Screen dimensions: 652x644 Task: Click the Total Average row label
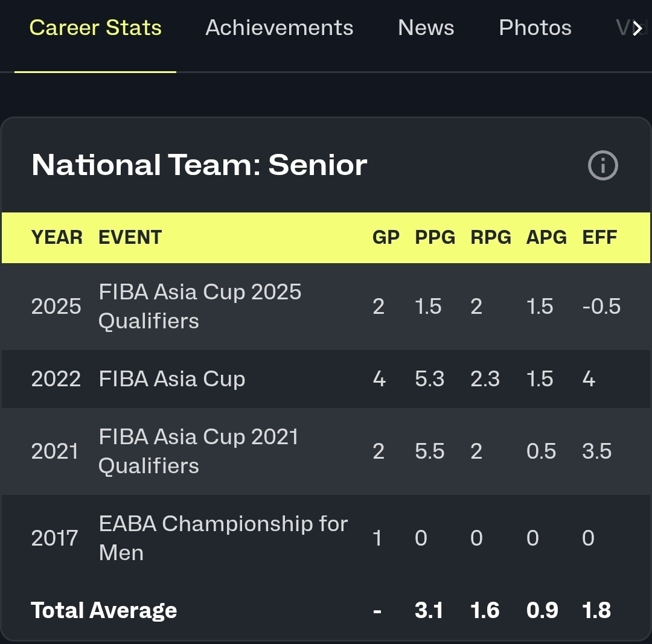[x=104, y=610]
